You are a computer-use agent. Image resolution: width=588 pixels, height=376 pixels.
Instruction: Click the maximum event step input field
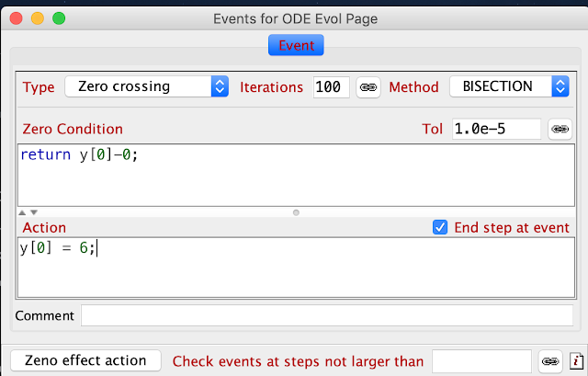click(481, 361)
